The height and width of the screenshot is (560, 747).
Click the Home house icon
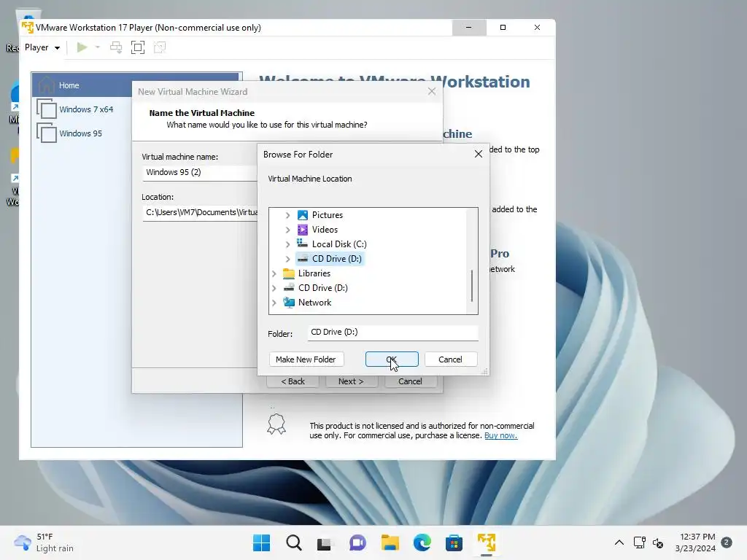[46, 85]
